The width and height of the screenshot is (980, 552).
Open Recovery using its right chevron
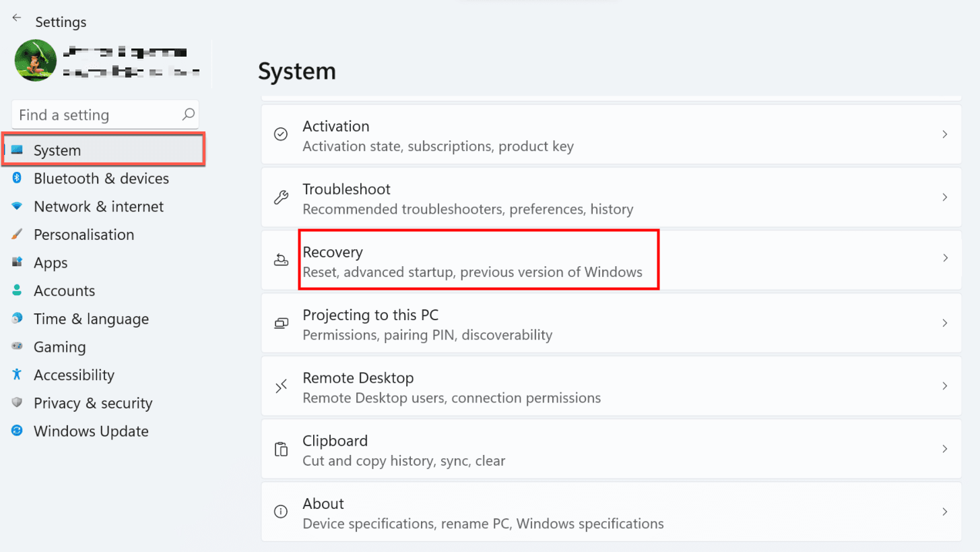945,258
